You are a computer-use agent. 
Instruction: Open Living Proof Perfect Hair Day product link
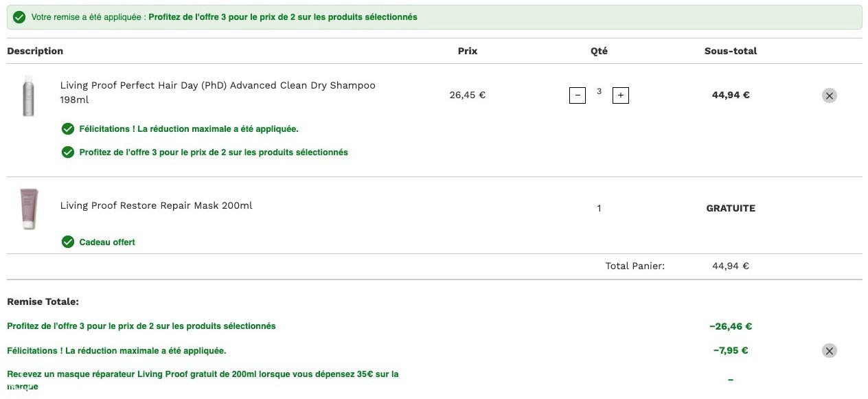click(x=218, y=93)
